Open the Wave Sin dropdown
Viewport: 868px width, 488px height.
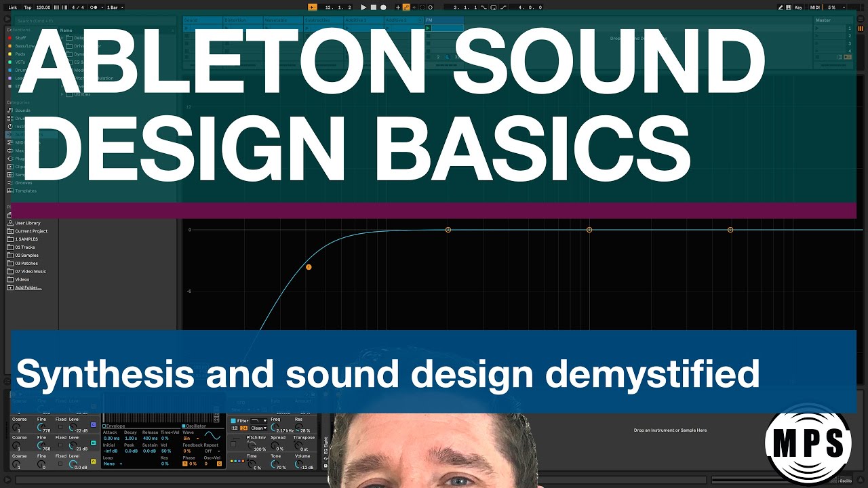pyautogui.click(x=191, y=439)
